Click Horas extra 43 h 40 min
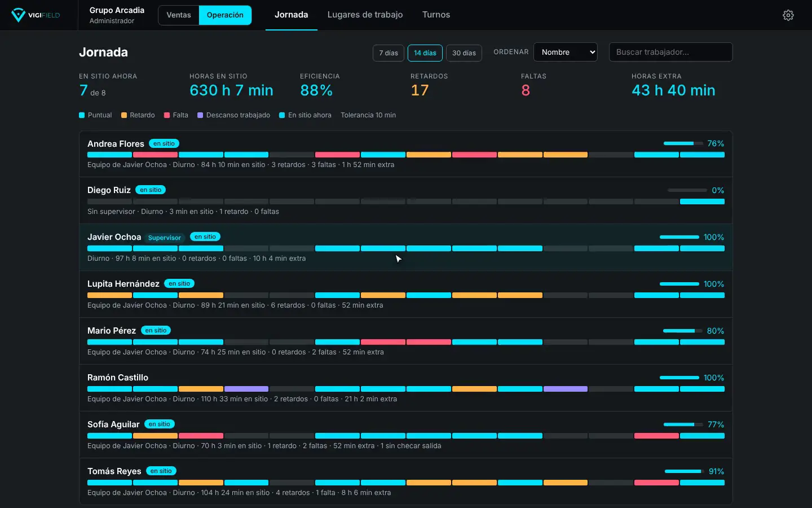 tap(673, 90)
